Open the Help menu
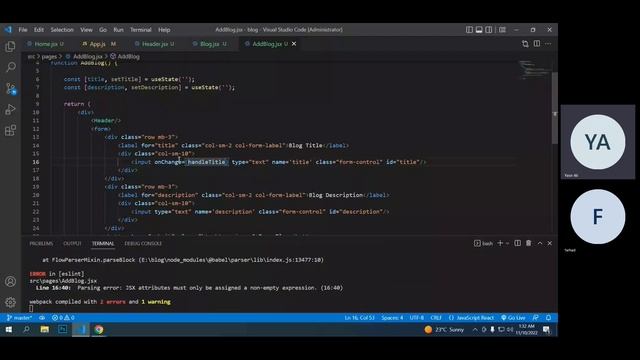The image size is (640, 360). (164, 30)
